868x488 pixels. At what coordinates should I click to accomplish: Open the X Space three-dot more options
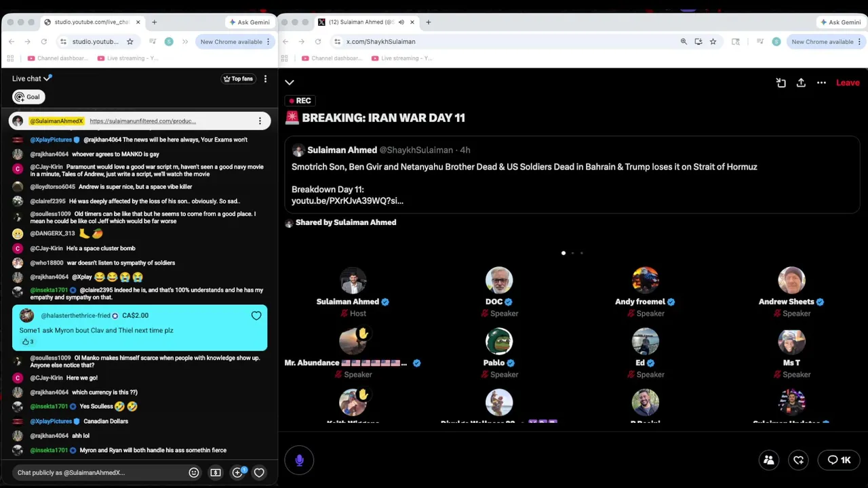[x=821, y=83]
